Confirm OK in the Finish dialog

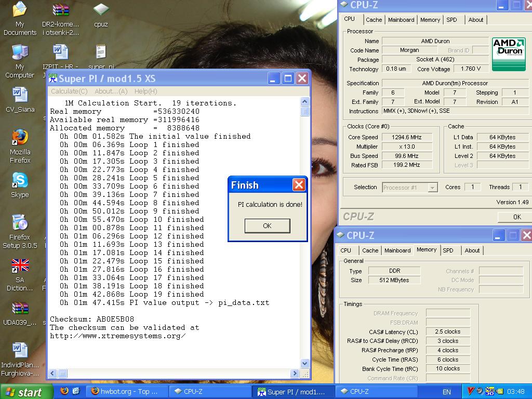pos(268,225)
